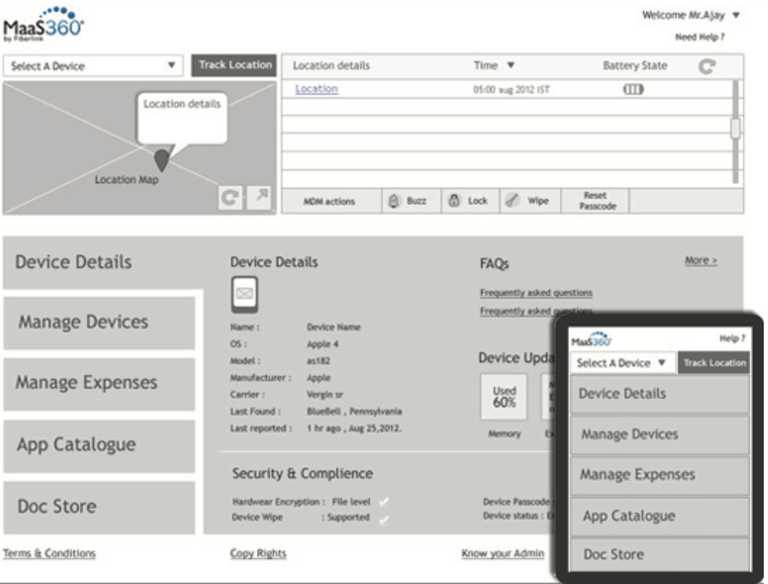768x584 pixels.
Task: Click Track Location in mobile view
Action: (x=714, y=363)
